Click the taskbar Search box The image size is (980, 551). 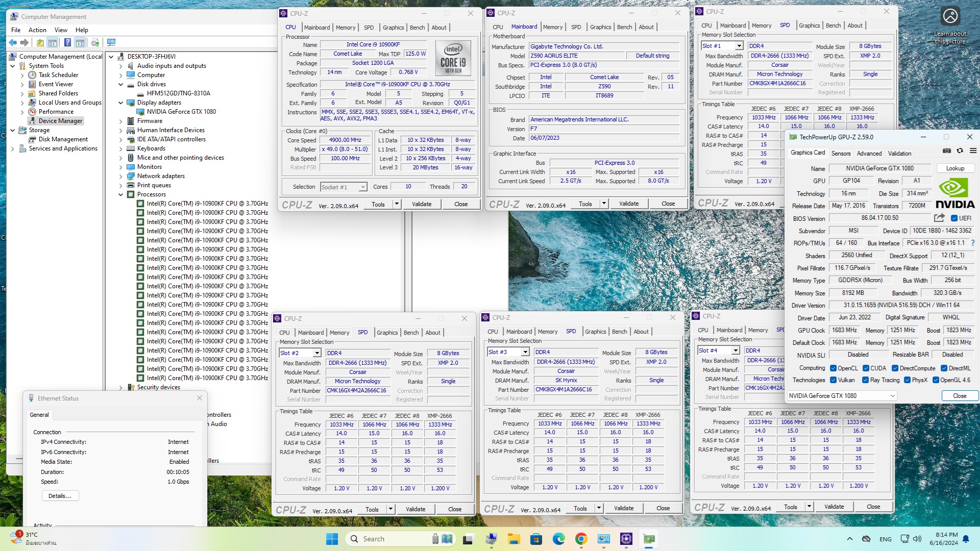400,539
